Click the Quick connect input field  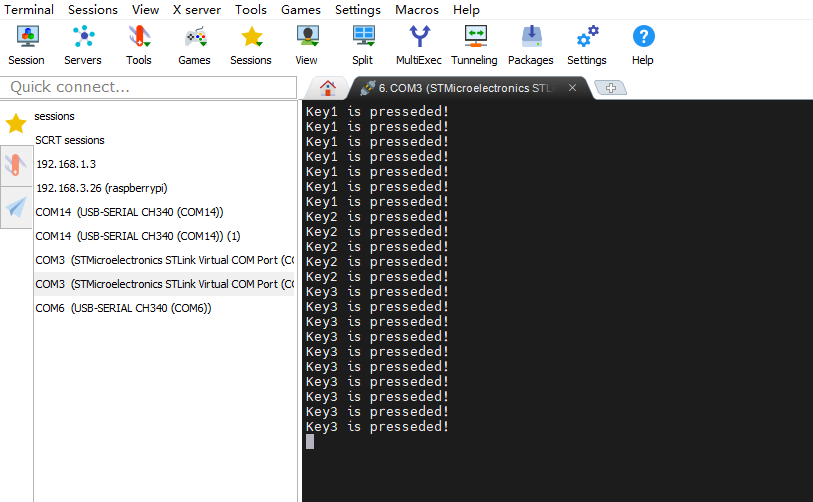click(x=150, y=87)
